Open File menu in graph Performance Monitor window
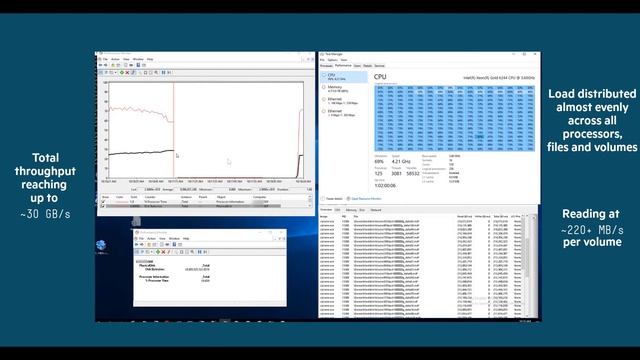The width and height of the screenshot is (640, 360). [105, 59]
